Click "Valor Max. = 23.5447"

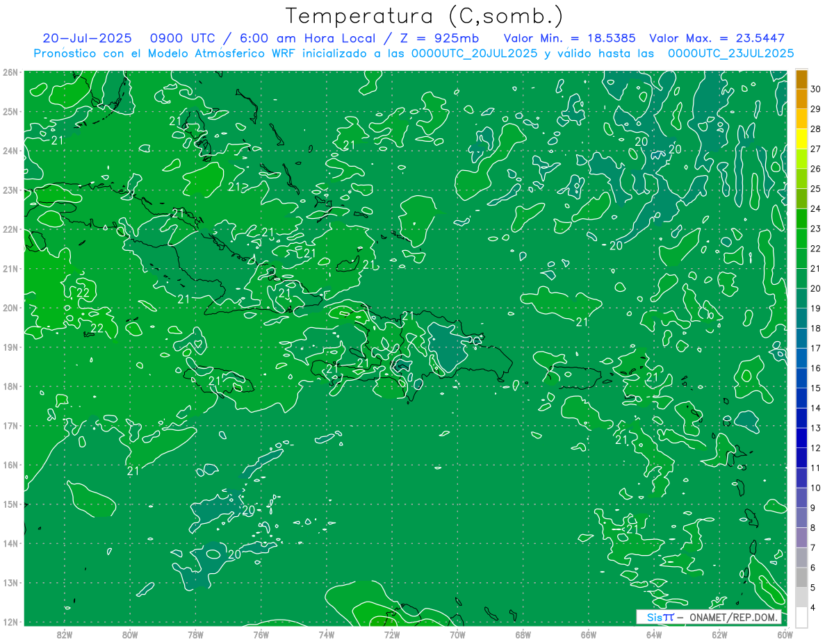click(x=717, y=38)
